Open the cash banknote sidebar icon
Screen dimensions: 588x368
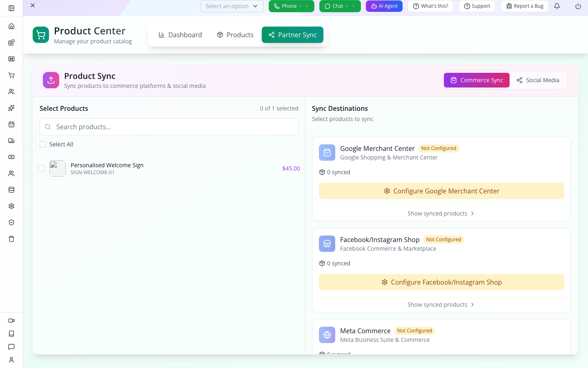11,157
